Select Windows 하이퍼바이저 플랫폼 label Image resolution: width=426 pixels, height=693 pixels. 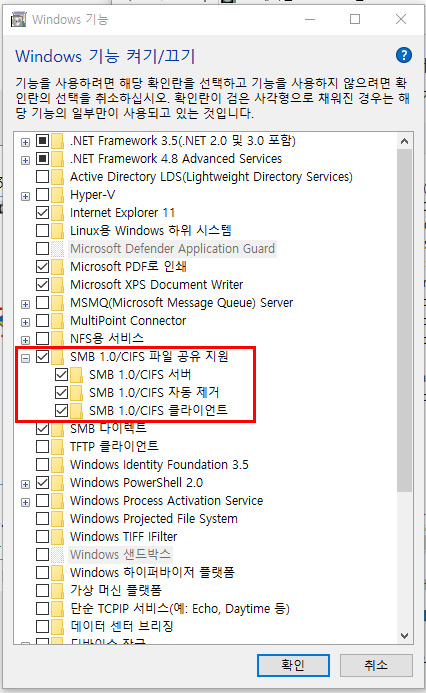point(152,573)
